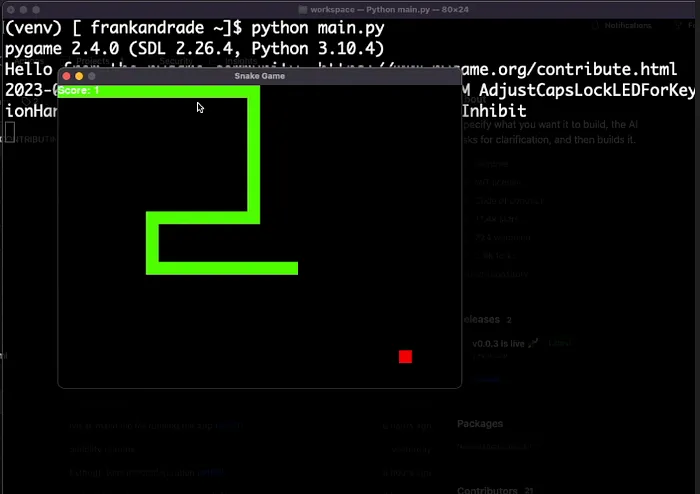The height and width of the screenshot is (494, 700).
Task: Select the dimmed Projects tab
Action: point(93,61)
